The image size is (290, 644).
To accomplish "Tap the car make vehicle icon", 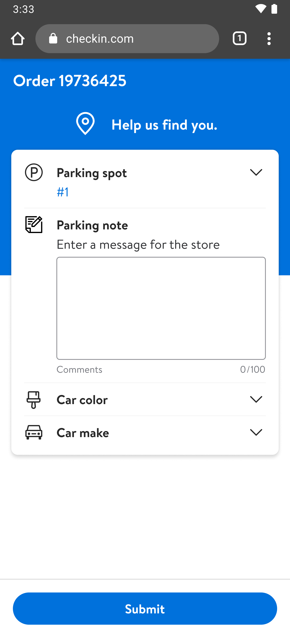I will [34, 432].
